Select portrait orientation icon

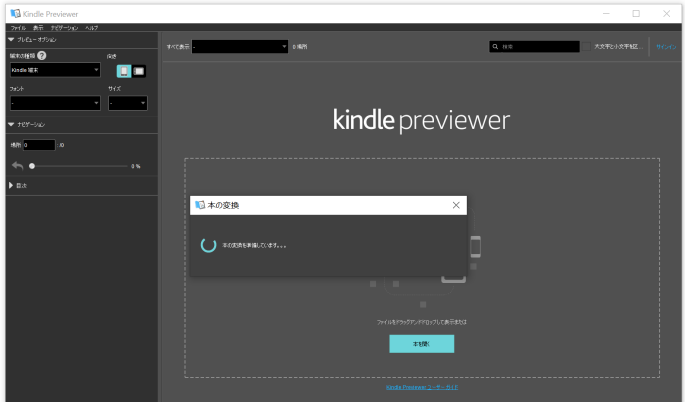(124, 71)
